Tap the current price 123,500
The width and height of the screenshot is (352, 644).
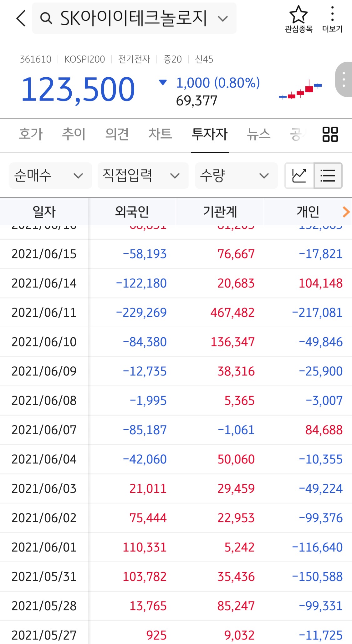coord(78,89)
